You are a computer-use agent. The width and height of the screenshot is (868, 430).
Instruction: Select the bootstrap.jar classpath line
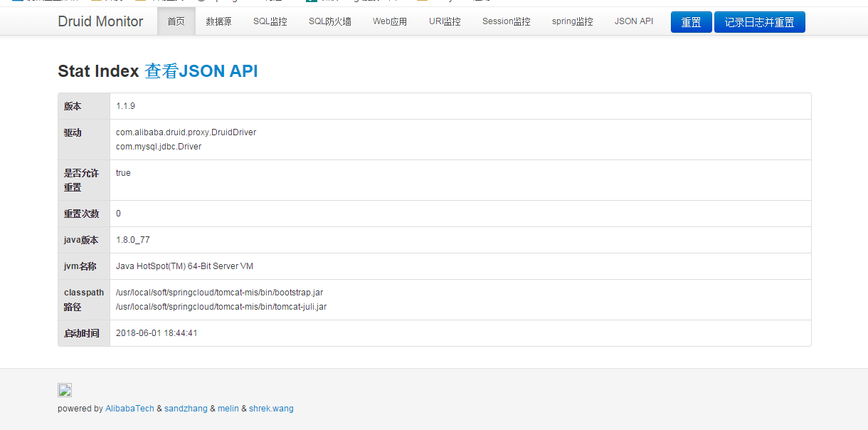[x=219, y=293]
